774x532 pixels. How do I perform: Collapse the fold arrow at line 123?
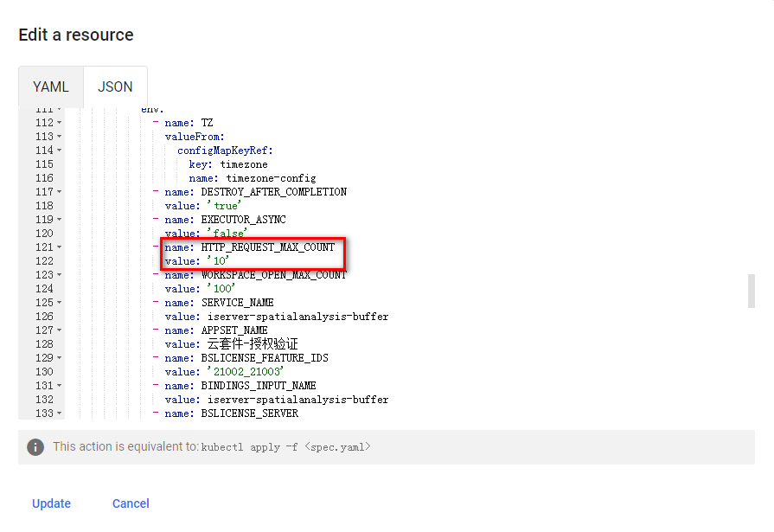(x=59, y=274)
